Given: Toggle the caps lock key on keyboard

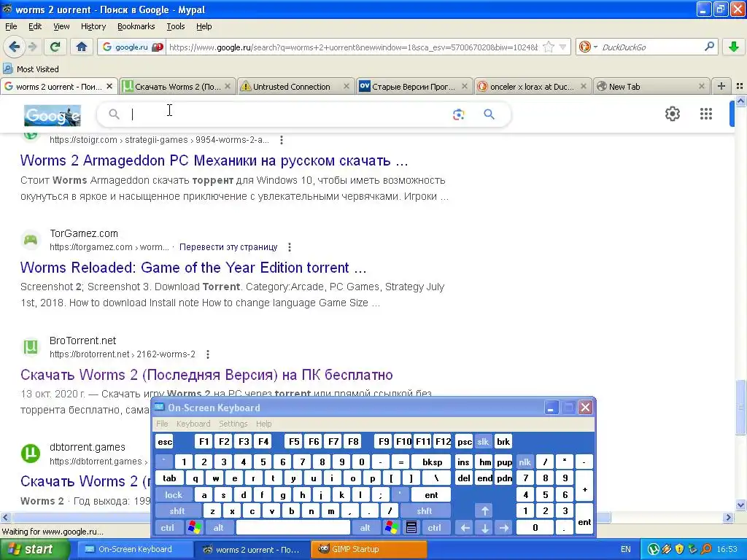Looking at the screenshot, I should pyautogui.click(x=174, y=495).
